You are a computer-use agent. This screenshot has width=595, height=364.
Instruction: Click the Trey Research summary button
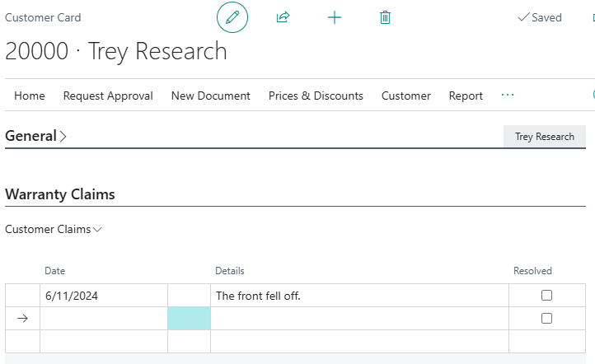[544, 137]
